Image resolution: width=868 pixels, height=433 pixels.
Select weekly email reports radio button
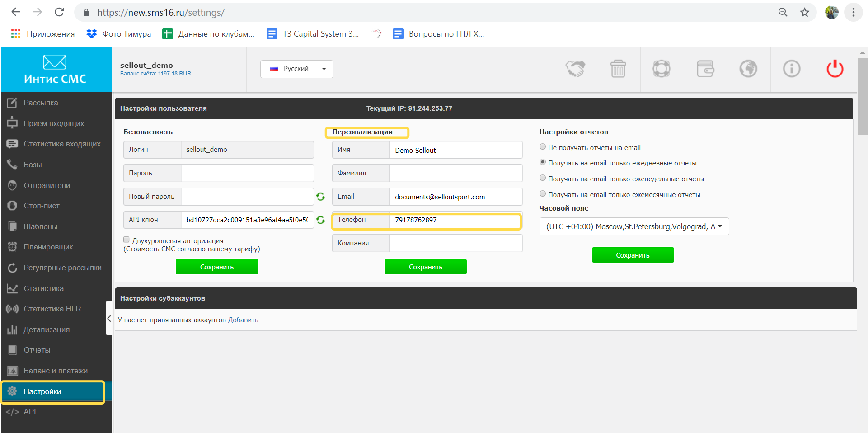click(x=543, y=178)
